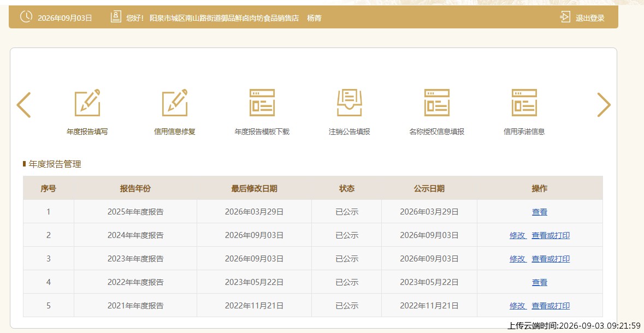Click the 公示日期 column header
Image resolution: width=644 pixels, height=333 pixels.
429,188
